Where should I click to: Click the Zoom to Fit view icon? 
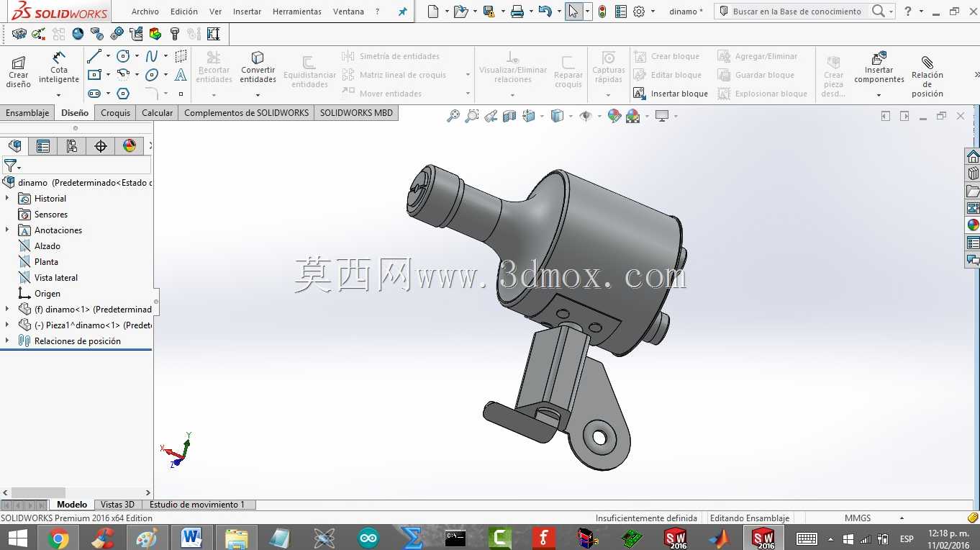coord(453,116)
